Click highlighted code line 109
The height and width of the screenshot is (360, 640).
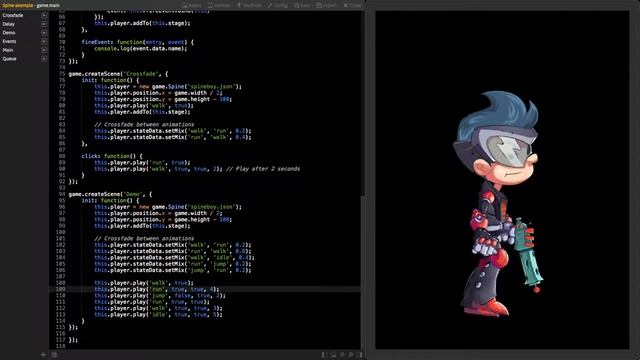[x=204, y=289]
